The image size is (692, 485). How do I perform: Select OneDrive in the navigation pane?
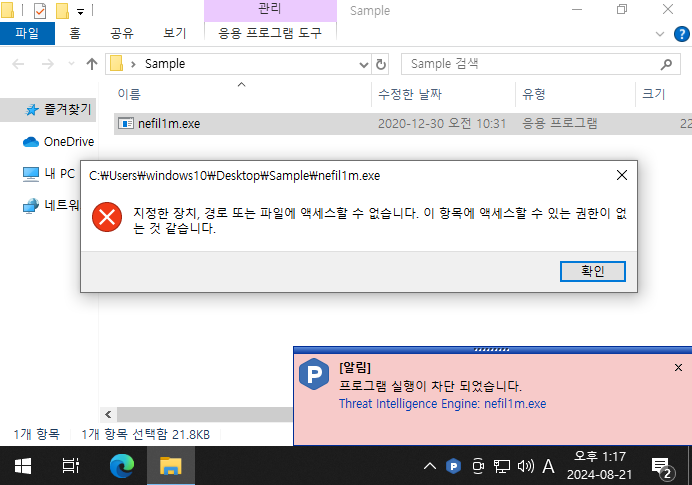pyautogui.click(x=68, y=142)
